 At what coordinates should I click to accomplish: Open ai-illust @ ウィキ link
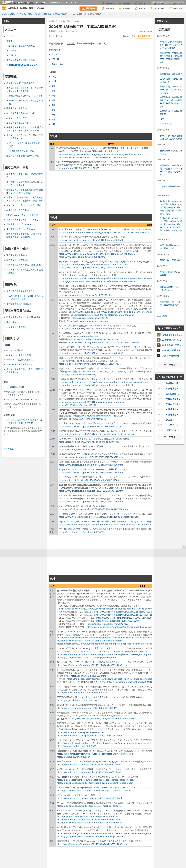tap(15, 350)
